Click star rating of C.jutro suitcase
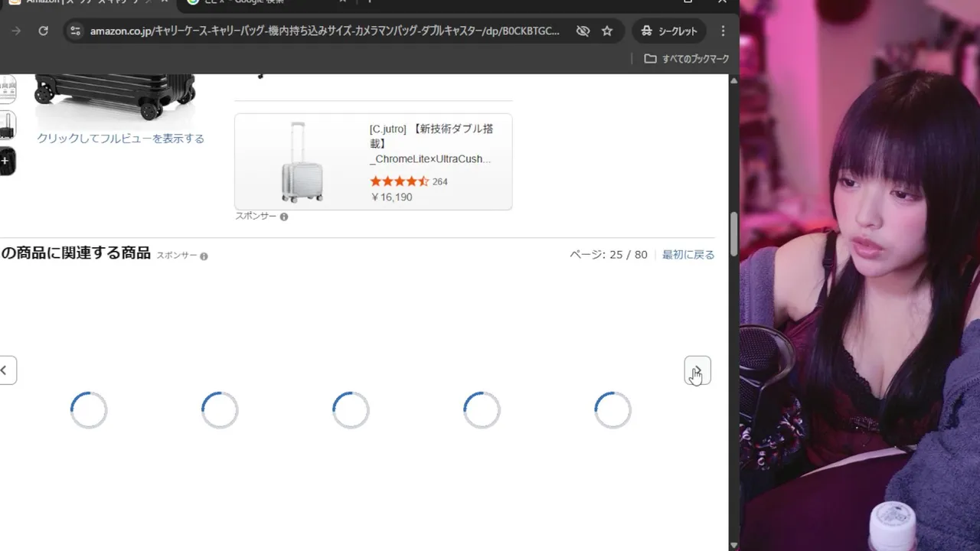Image resolution: width=980 pixels, height=551 pixels. 399,181
